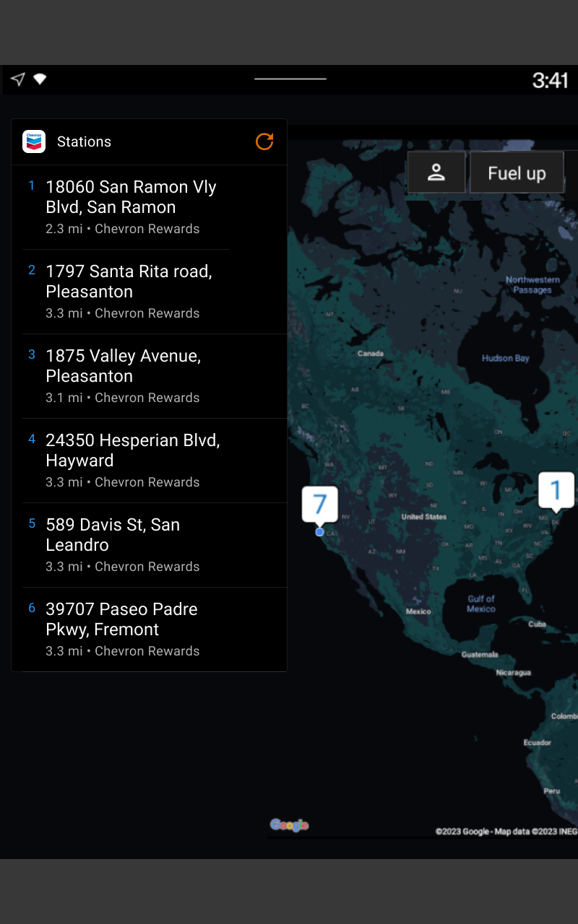
Task: Tap the 3:41 clock display
Action: 550,79
